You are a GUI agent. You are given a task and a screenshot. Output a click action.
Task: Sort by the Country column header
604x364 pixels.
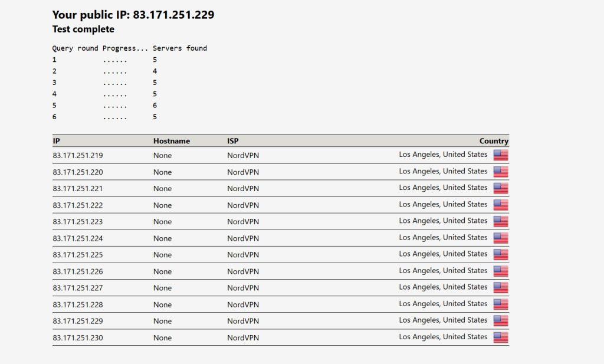(x=494, y=140)
